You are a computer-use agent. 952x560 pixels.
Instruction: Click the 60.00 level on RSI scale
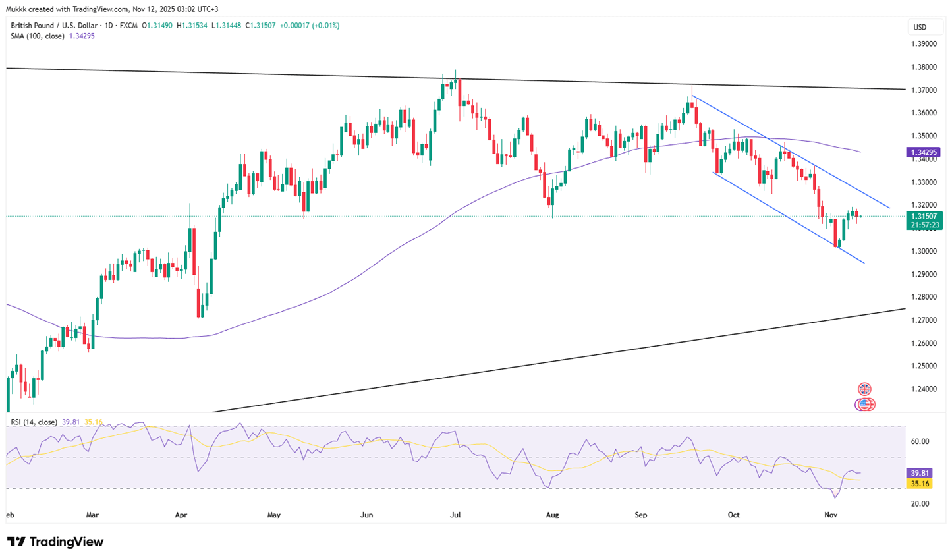(x=920, y=441)
